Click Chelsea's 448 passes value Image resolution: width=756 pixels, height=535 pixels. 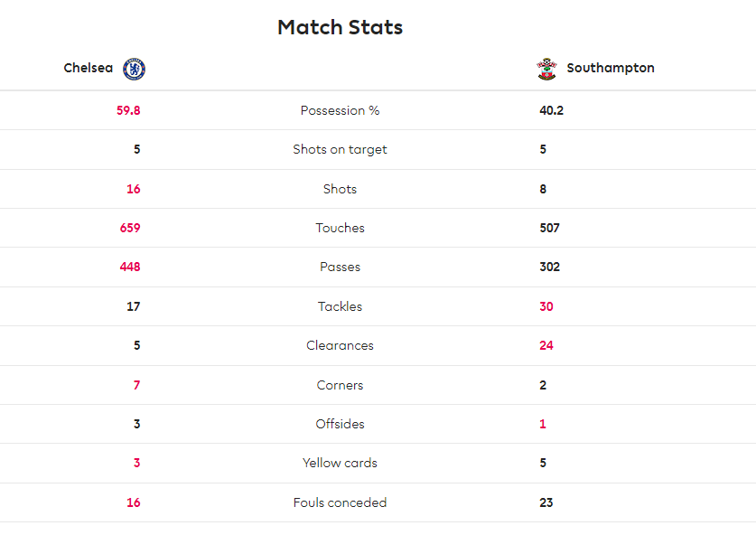pos(130,267)
